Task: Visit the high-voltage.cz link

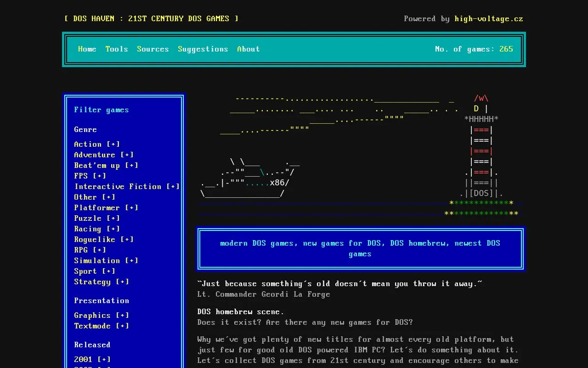Action: [489, 19]
